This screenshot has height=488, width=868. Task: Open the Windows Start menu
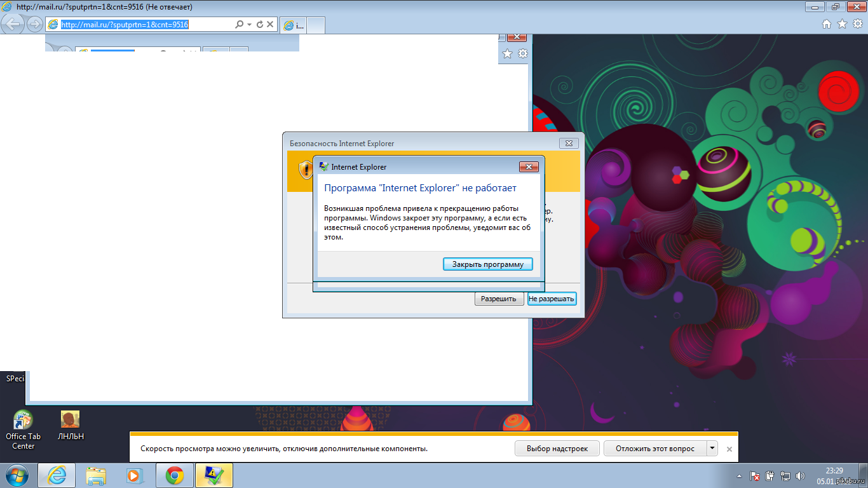(x=17, y=475)
